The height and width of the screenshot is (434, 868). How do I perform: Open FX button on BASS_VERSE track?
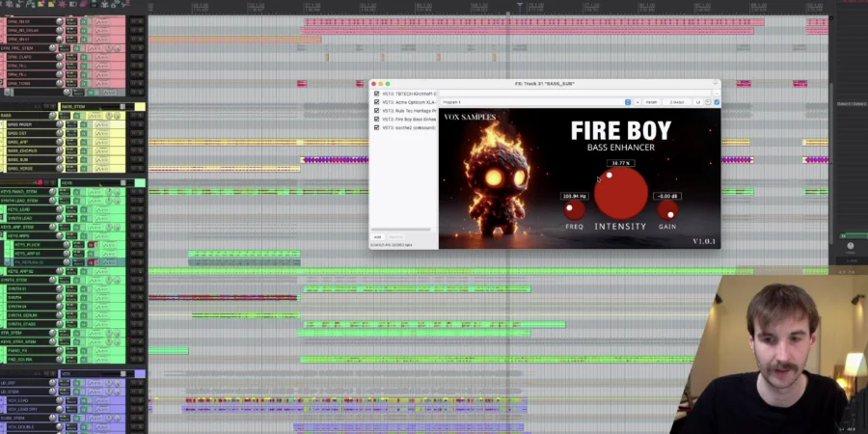pos(84,168)
